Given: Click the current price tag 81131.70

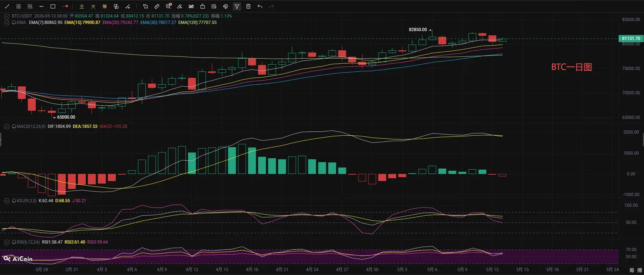Looking at the screenshot, I should click(631, 39).
